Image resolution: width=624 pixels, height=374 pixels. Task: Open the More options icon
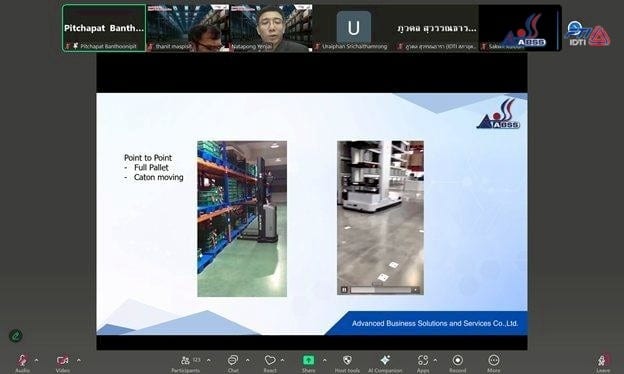tap(494, 360)
